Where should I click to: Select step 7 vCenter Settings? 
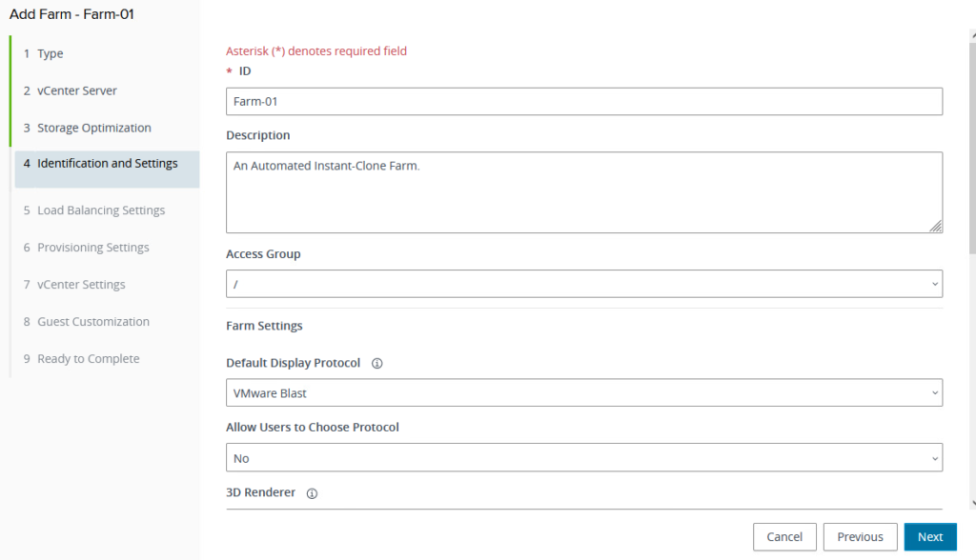[x=81, y=285]
